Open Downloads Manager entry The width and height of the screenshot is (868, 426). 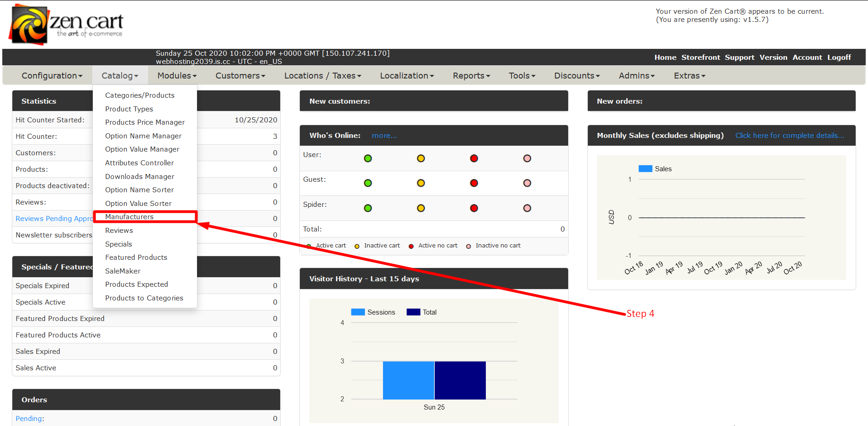point(139,177)
